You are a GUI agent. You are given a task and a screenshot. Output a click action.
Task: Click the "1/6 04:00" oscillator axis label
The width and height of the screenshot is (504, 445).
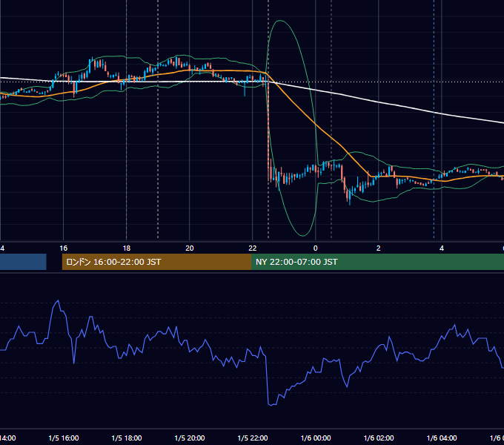coord(442,438)
